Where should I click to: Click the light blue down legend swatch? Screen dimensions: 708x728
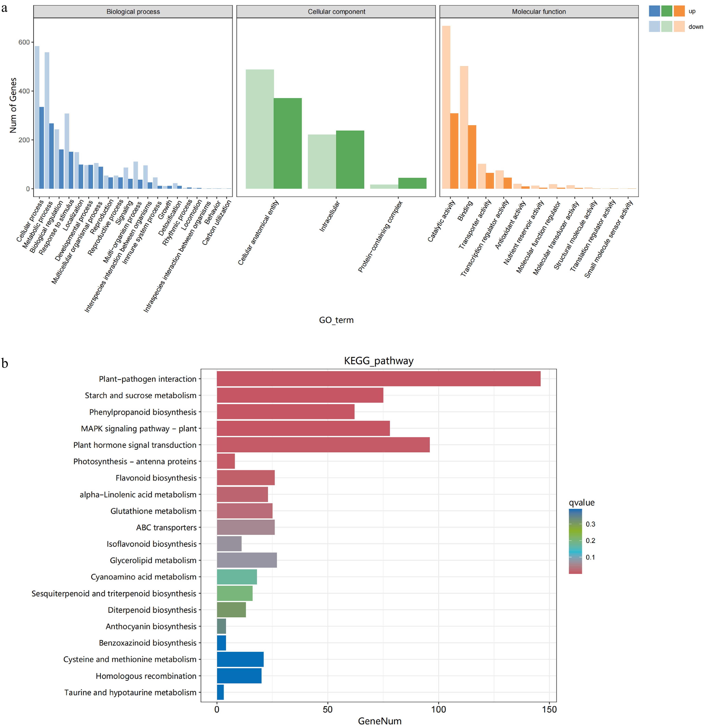point(654,26)
